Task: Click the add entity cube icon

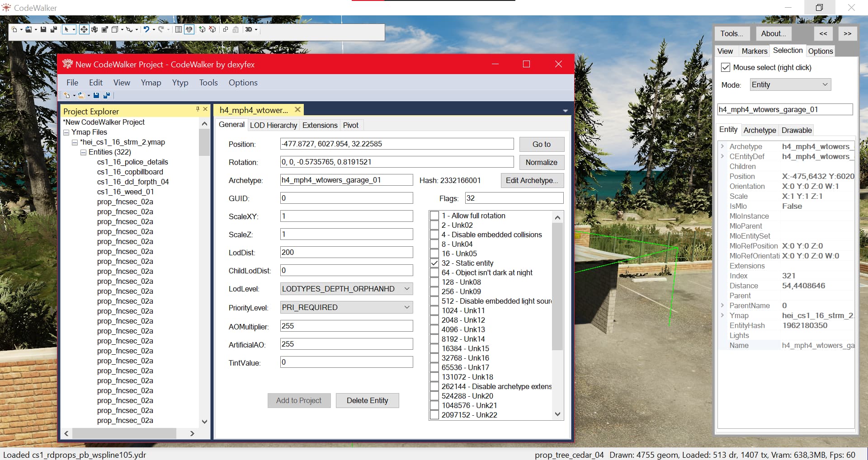Action: point(202,30)
